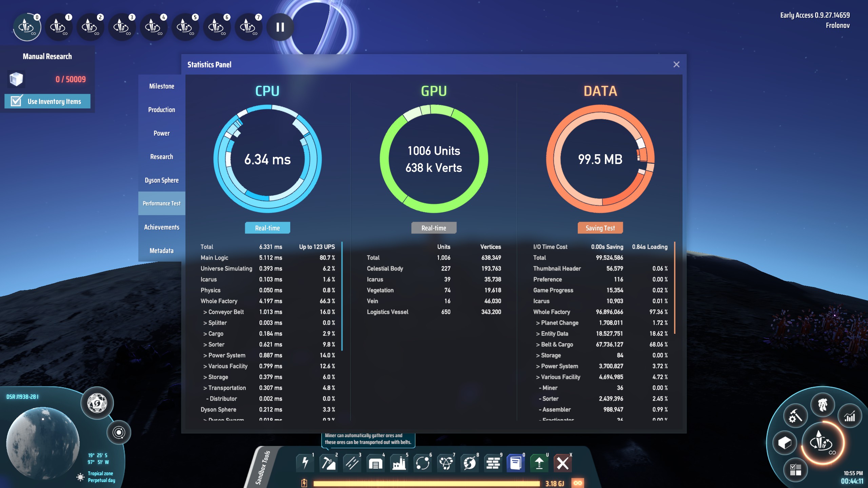This screenshot has width=868, height=488.
Task: Open the blueprint book icon
Action: click(516, 463)
